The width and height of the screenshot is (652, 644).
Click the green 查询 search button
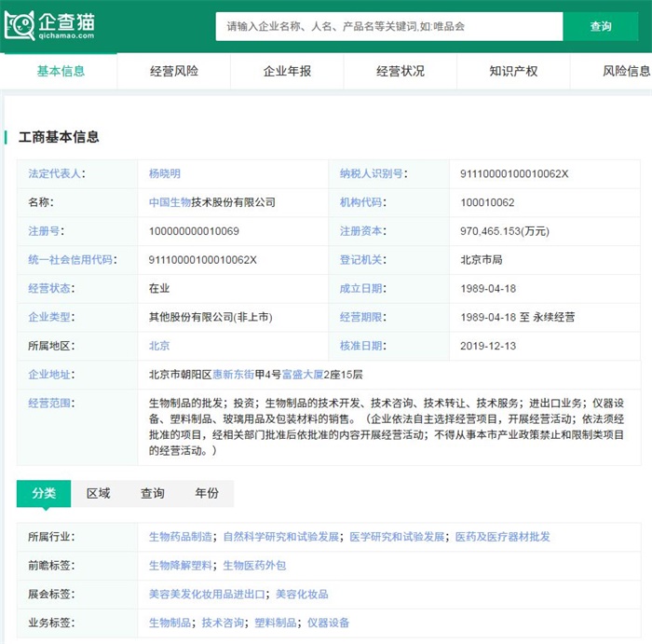[601, 26]
